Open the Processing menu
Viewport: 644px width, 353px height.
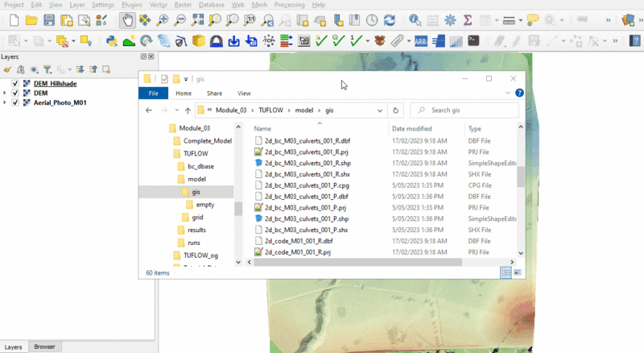coord(289,5)
